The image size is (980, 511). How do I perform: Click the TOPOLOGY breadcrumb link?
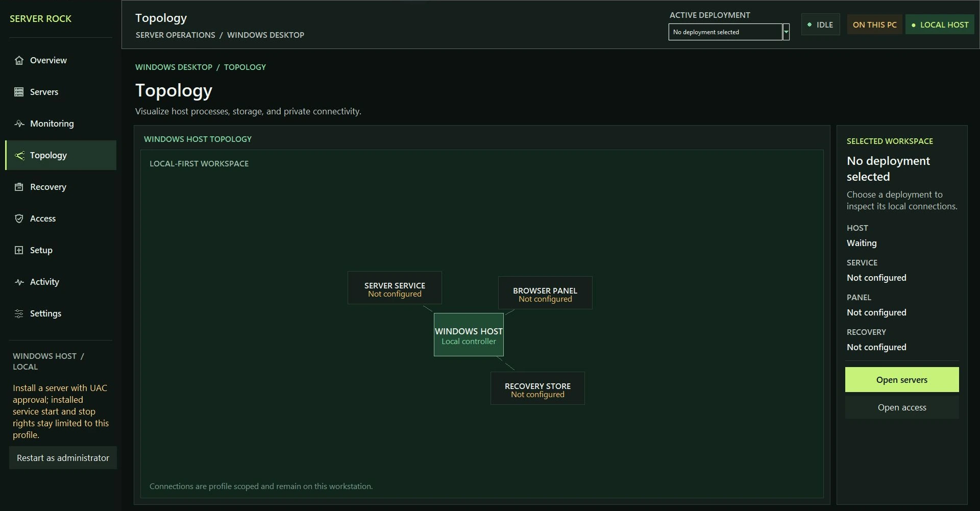coord(245,67)
